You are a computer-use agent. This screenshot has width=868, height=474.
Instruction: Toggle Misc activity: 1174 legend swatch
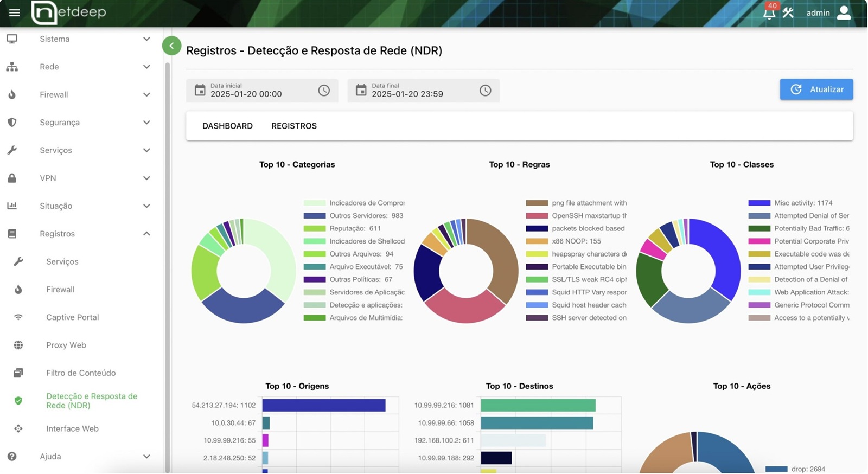tap(759, 203)
